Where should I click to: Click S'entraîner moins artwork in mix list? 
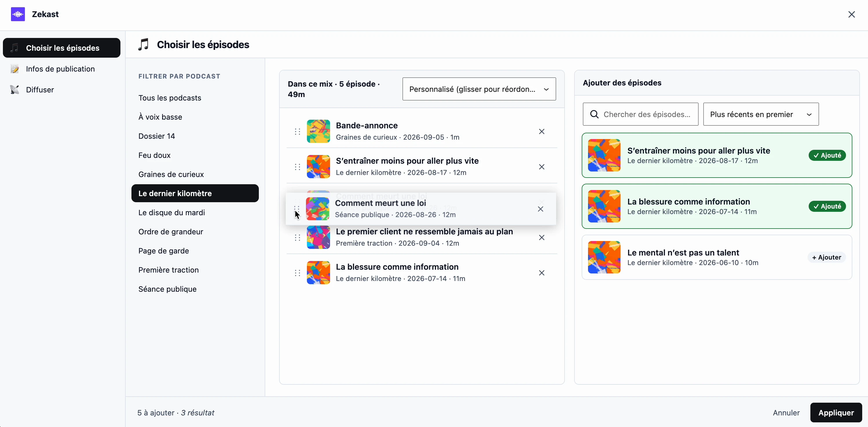tap(318, 167)
